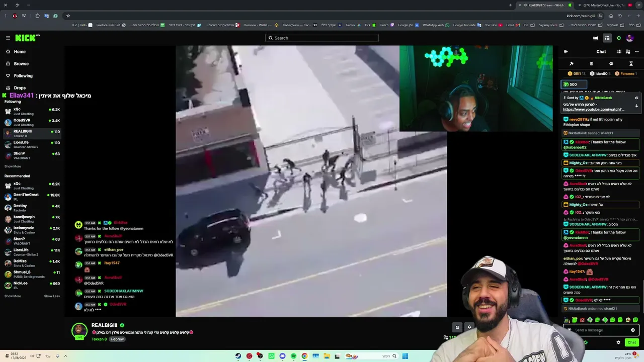Image resolution: width=644 pixels, height=362 pixels.
Task: Open Spotify from the taskbar
Action: tap(293, 356)
